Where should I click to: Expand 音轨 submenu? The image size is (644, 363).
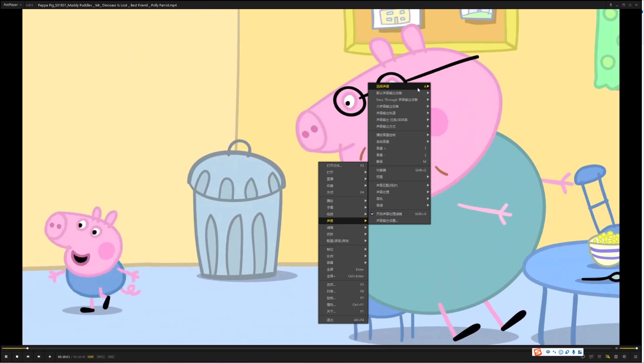tap(399, 199)
